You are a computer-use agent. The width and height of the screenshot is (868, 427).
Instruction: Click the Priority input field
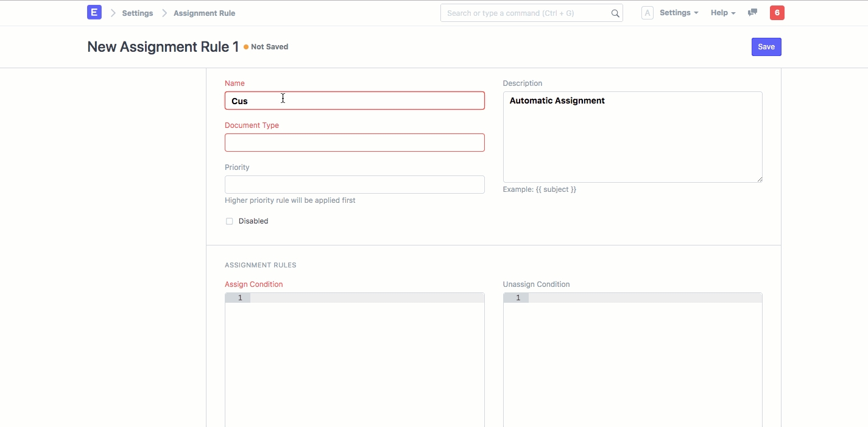pos(355,185)
